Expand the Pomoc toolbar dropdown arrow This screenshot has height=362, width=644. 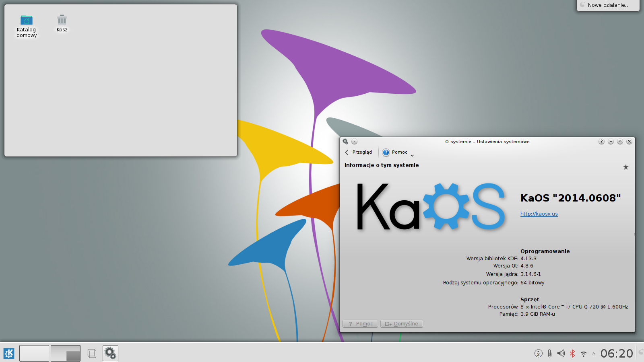coord(412,155)
